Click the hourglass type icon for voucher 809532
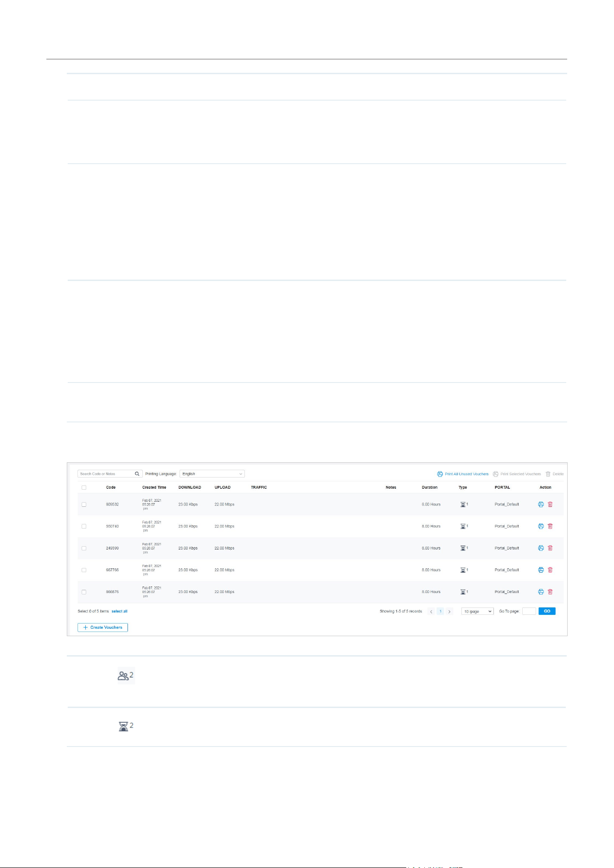Screen dimensions: 614x868 click(x=463, y=504)
